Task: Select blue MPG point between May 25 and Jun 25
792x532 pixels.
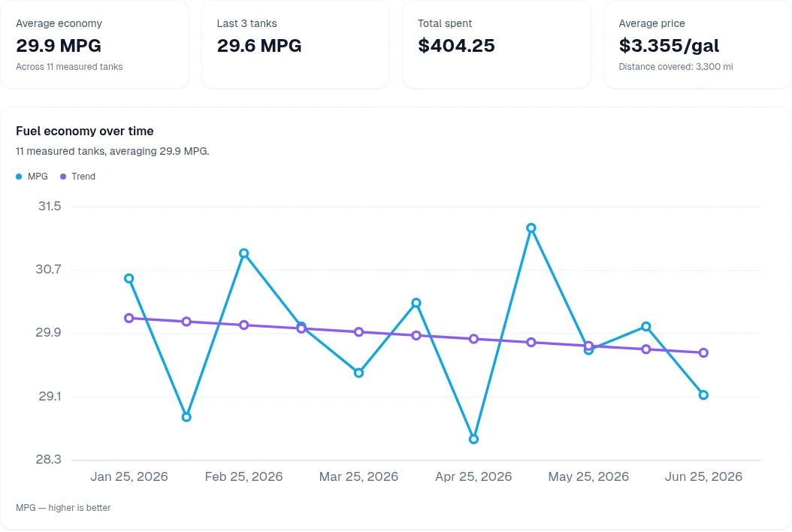Action: pos(646,327)
